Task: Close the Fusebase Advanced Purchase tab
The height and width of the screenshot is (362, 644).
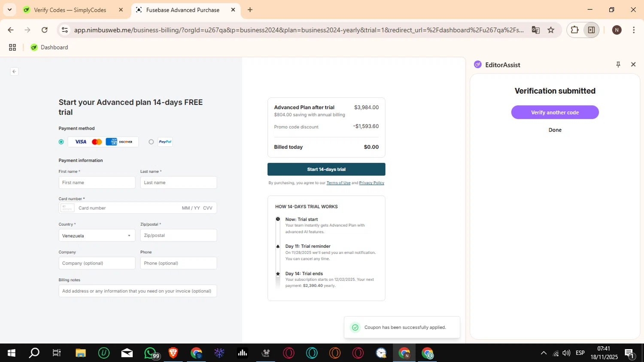Action: (x=233, y=10)
